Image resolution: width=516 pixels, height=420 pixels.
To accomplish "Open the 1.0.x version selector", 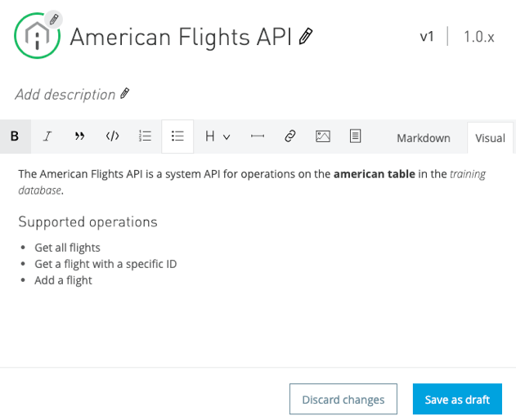I will pyautogui.click(x=479, y=37).
